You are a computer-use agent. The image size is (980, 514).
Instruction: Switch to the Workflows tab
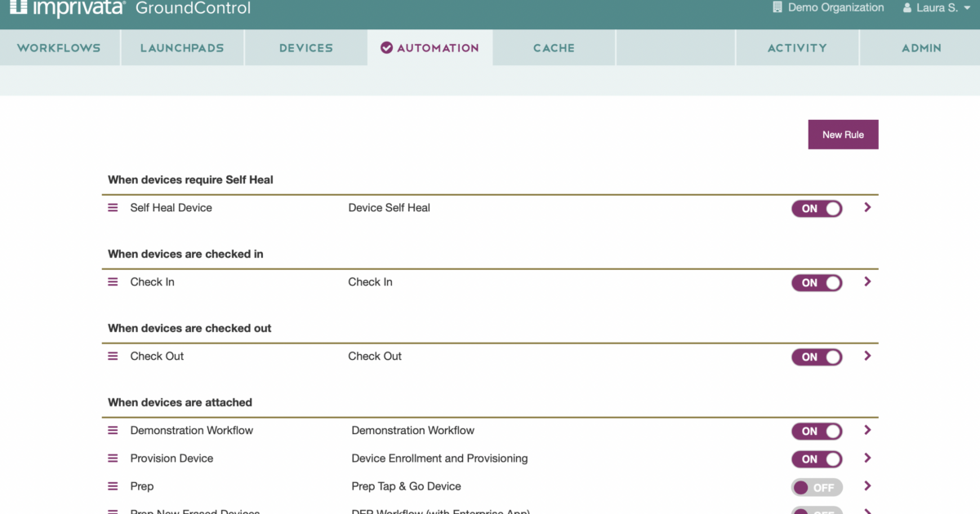point(59,48)
